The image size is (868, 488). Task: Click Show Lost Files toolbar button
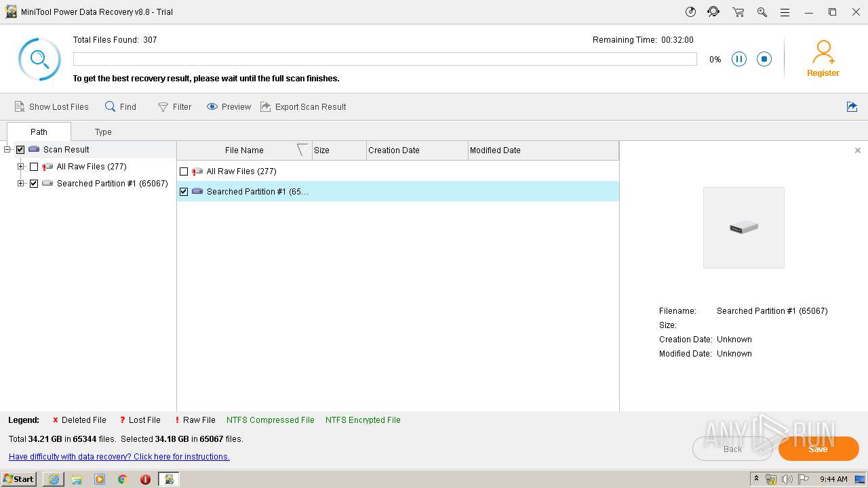(52, 107)
